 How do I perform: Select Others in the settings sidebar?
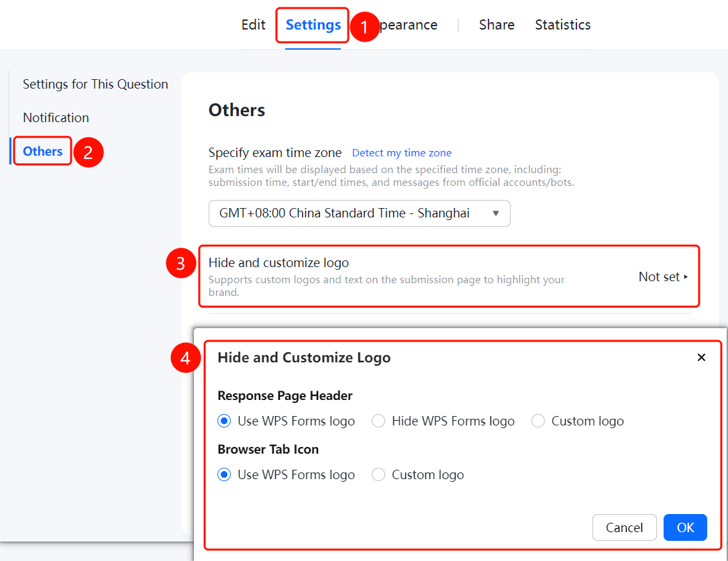point(43,152)
